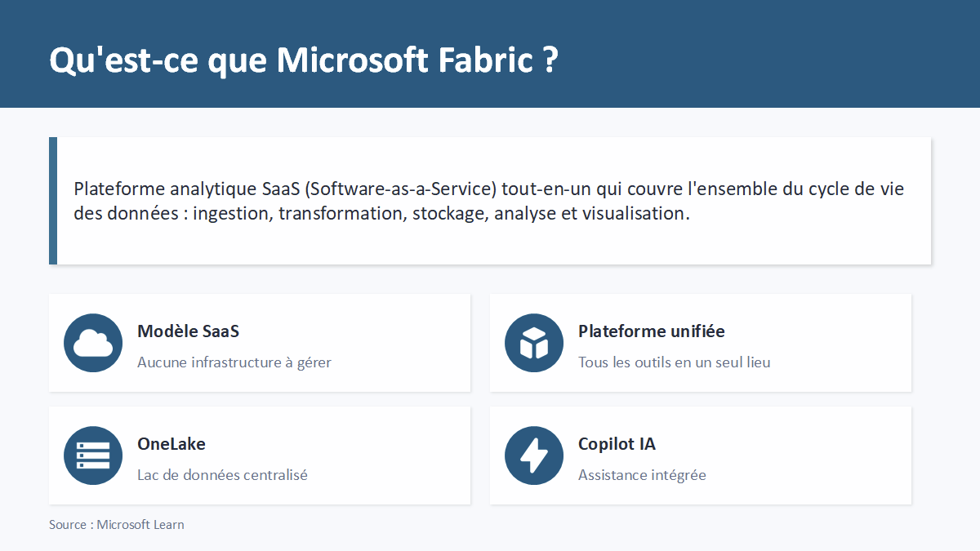Click the "Lac de données centralisé" subtitle

222,475
